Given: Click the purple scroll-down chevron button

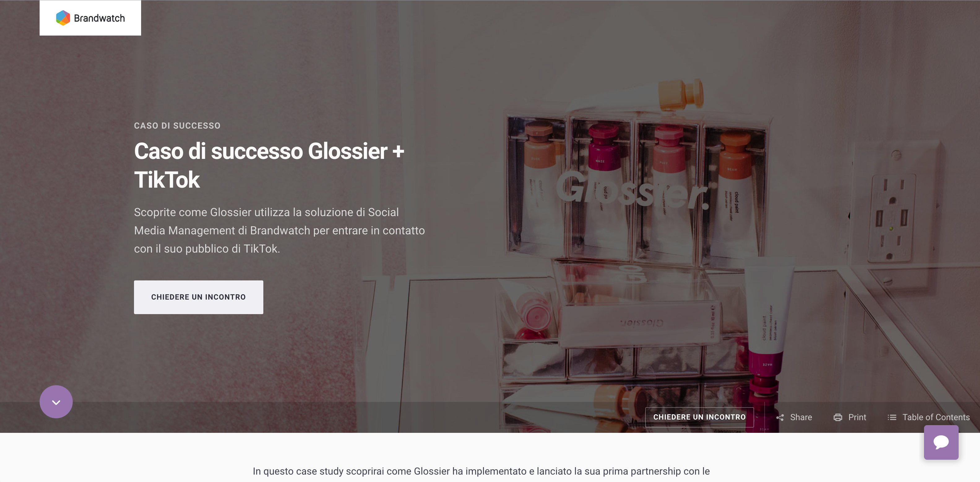Looking at the screenshot, I should (x=56, y=402).
